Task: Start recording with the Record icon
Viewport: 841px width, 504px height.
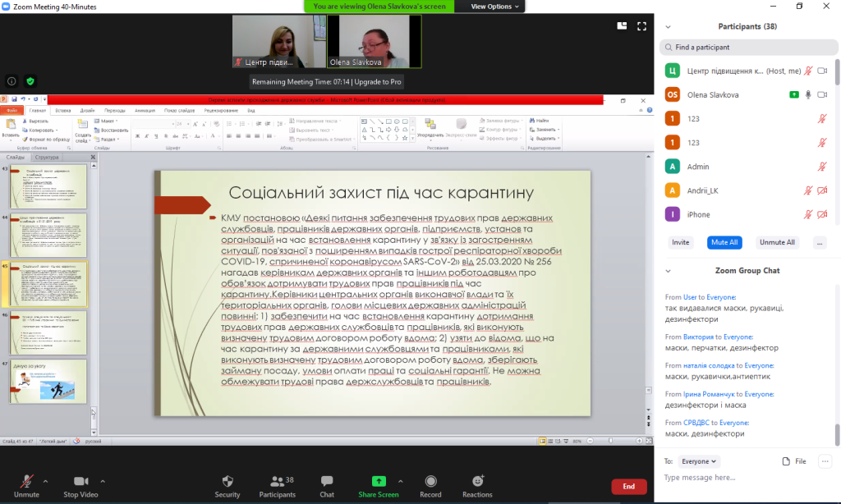Action: coord(430,482)
